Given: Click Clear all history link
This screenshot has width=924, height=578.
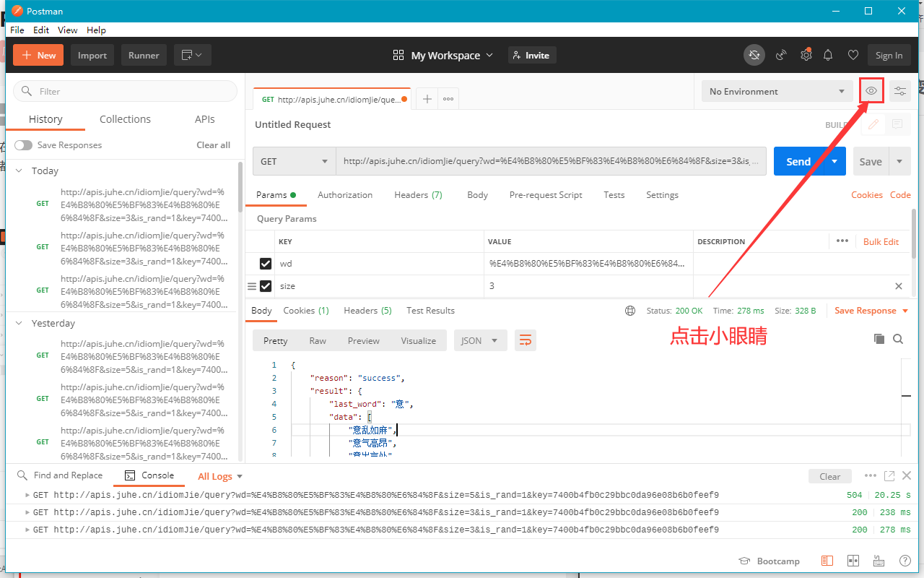Looking at the screenshot, I should click(x=213, y=145).
